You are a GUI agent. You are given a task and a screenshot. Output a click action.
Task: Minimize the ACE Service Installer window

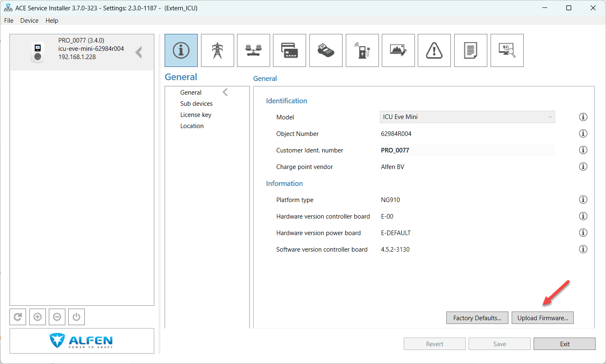point(545,8)
